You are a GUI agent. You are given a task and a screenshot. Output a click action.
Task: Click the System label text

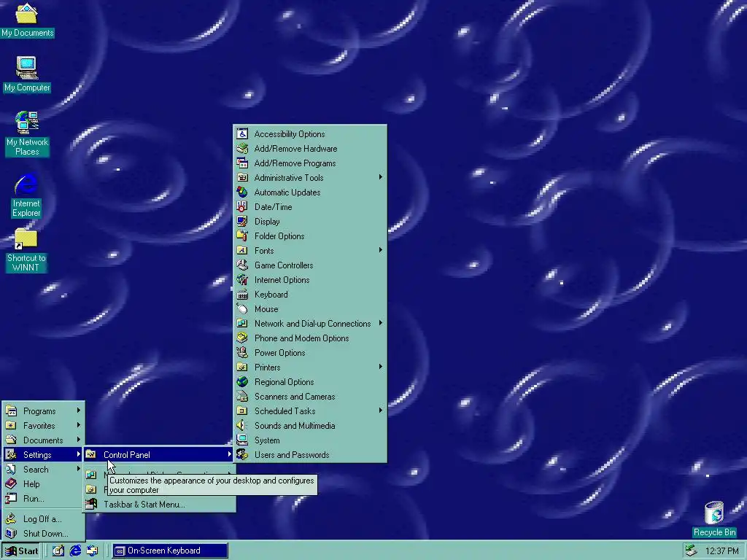point(267,440)
